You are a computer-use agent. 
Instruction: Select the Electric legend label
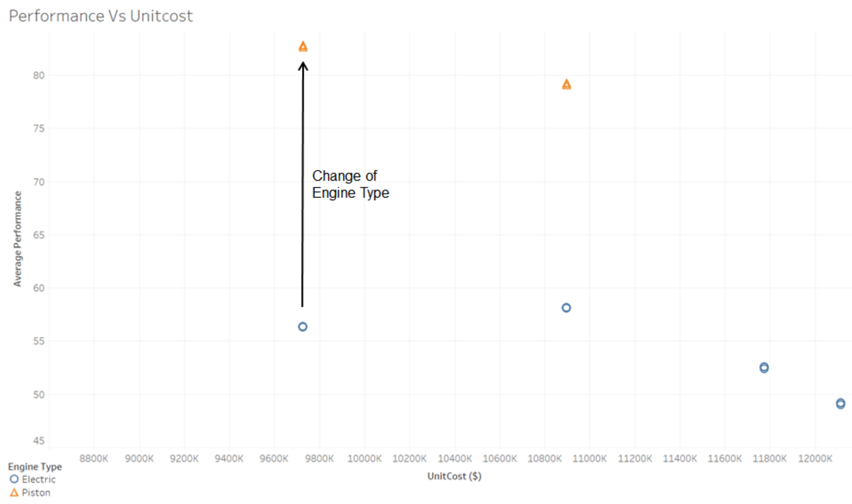[39, 479]
